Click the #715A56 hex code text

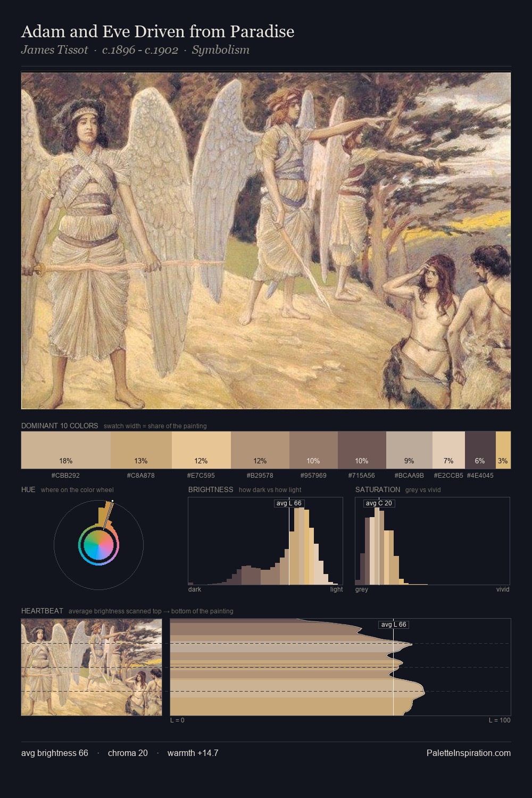pyautogui.click(x=362, y=476)
